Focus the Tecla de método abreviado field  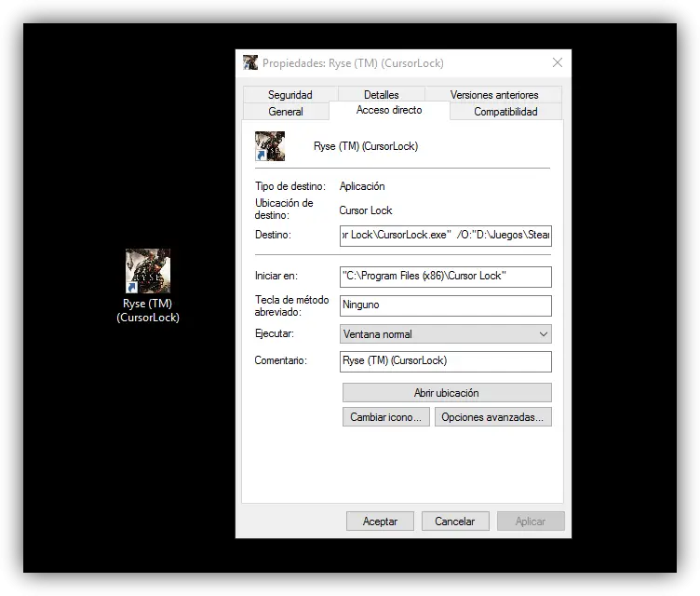pos(446,305)
